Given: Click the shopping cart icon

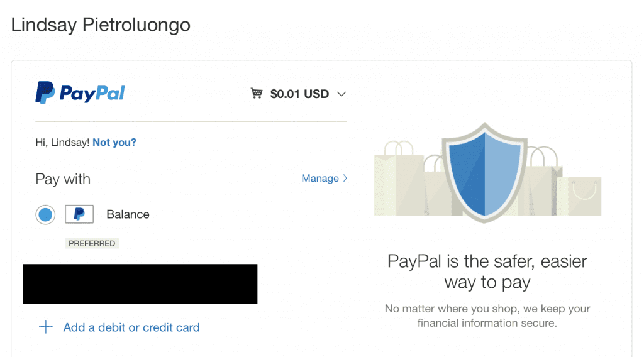Looking at the screenshot, I should [257, 94].
